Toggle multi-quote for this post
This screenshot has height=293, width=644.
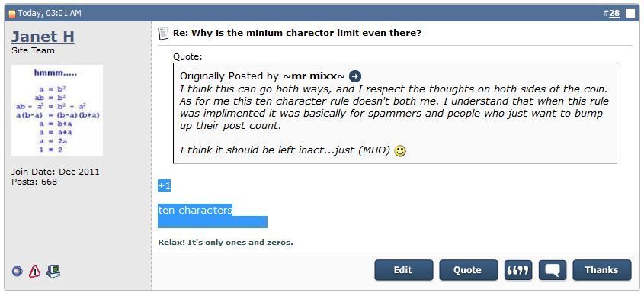[518, 270]
